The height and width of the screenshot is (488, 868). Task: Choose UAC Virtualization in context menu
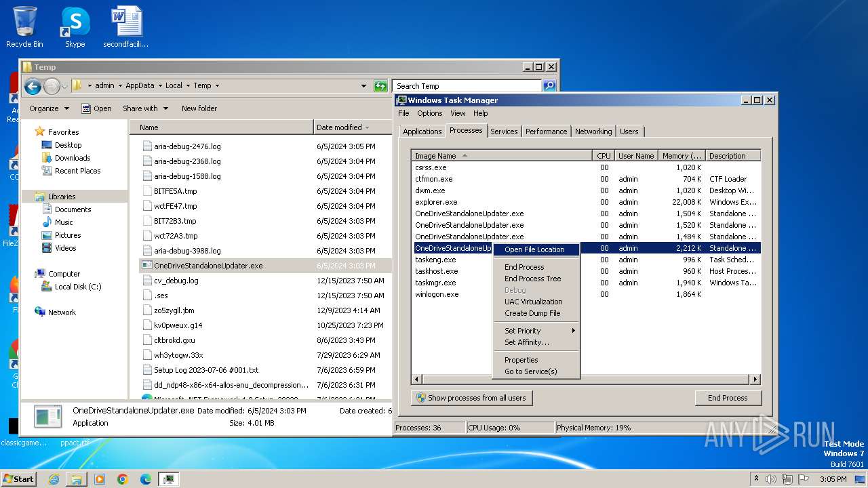pos(536,302)
